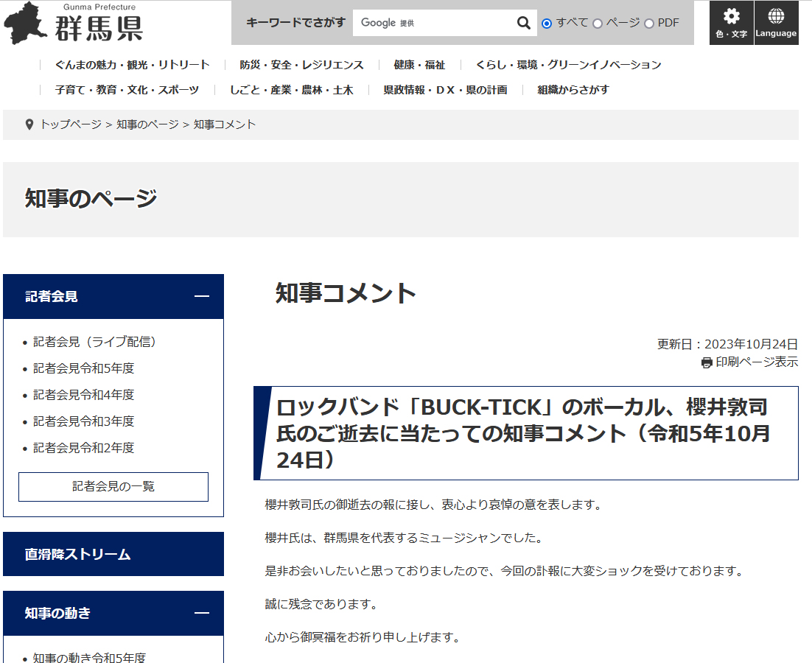Click the 群馬県 site title text

pos(99,29)
